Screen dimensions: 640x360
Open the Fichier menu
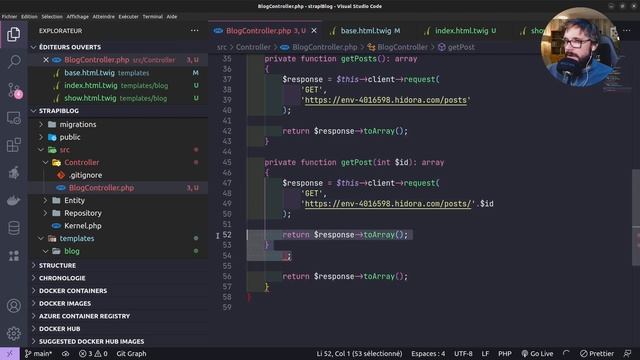coord(9,17)
